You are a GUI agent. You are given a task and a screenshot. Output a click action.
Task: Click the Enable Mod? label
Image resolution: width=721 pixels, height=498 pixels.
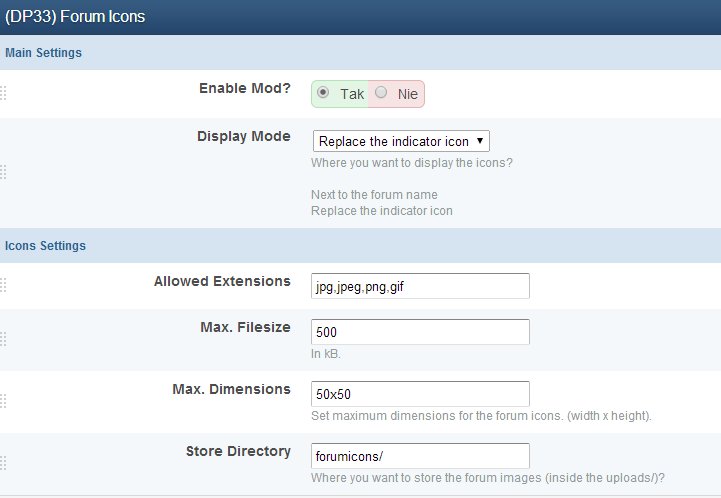(x=244, y=88)
